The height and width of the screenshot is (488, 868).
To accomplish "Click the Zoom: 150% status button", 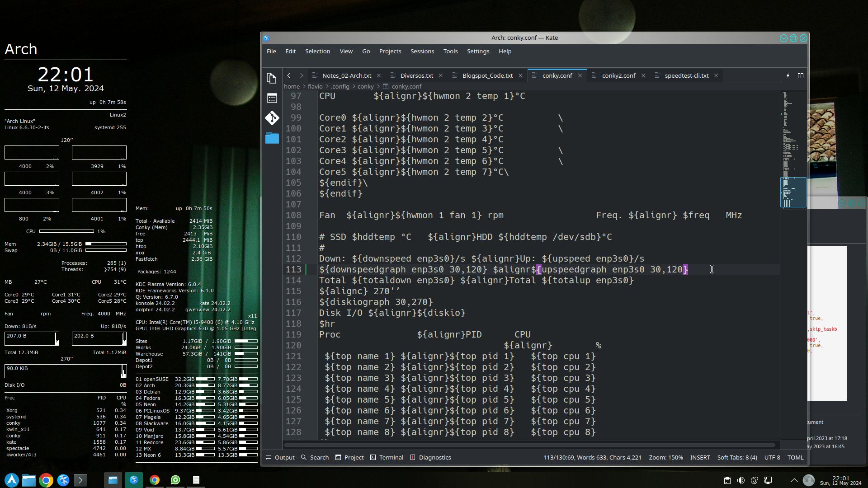I will point(665,457).
